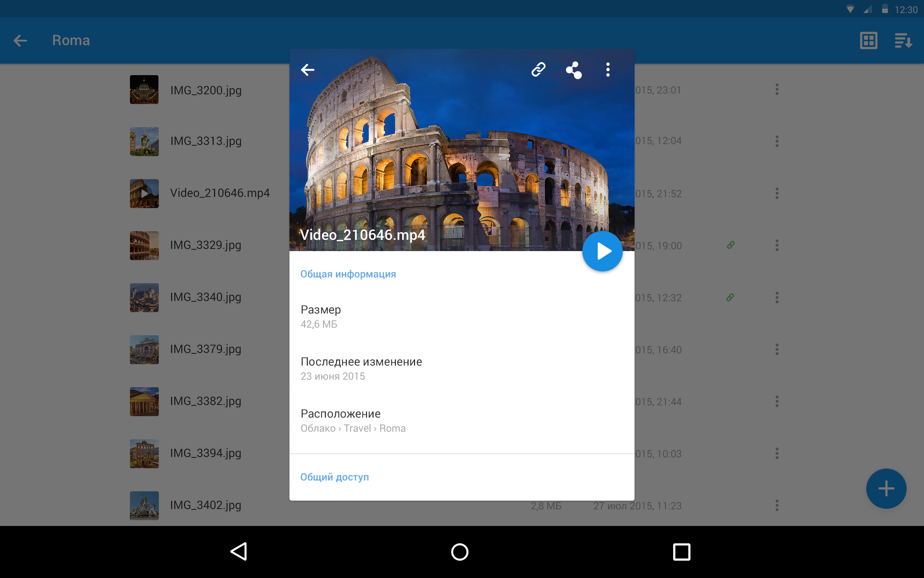Tap the Wi-Fi status icon
Viewport: 924px width, 578px height.
click(850, 9)
